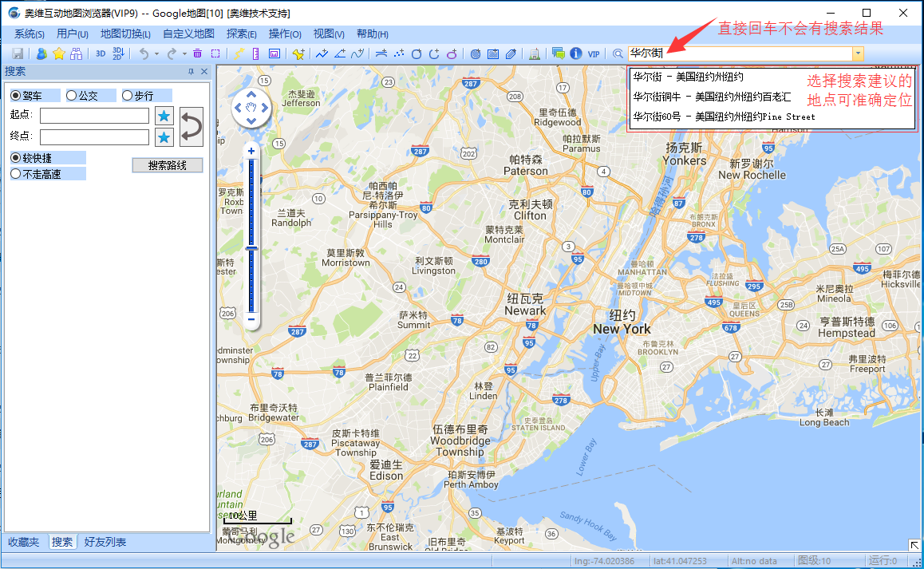Open the 视图(V) menu
Image resolution: width=924 pixels, height=569 pixels.
pyautogui.click(x=329, y=34)
